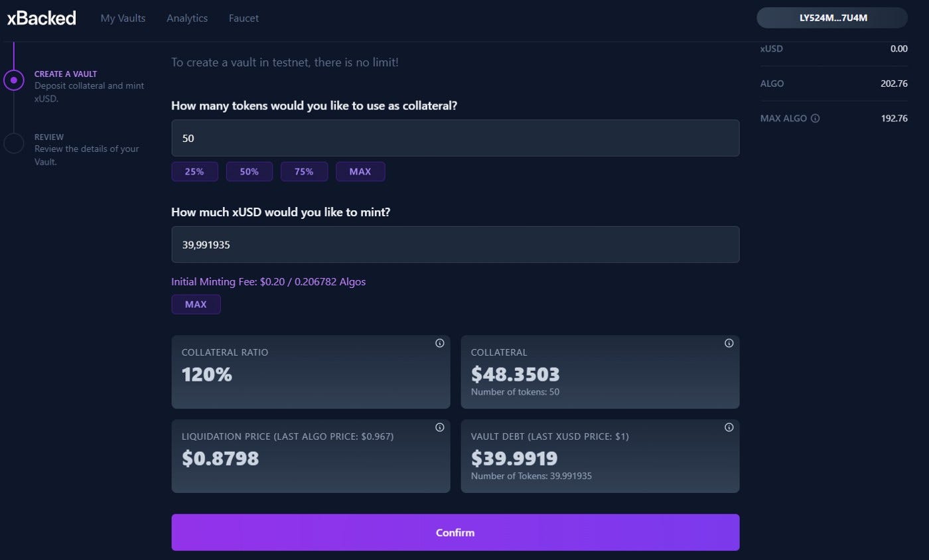The image size is (929, 560).
Task: Set collateral to 75%
Action: pyautogui.click(x=304, y=171)
